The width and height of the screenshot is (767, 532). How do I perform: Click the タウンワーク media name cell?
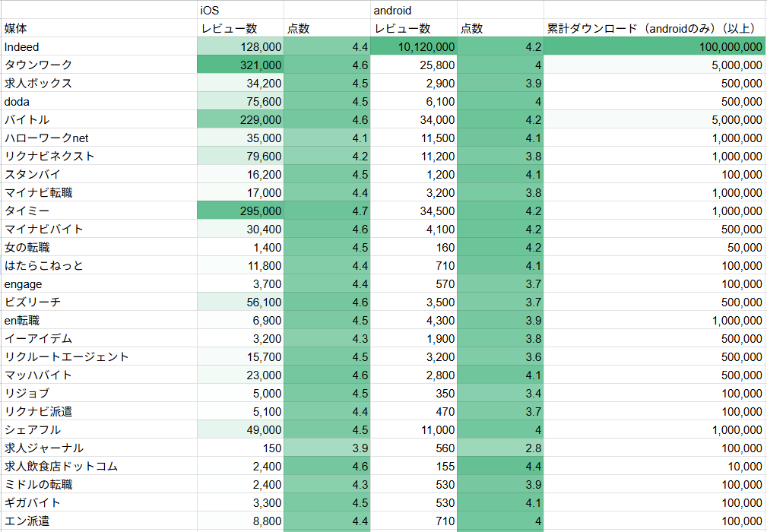point(98,65)
